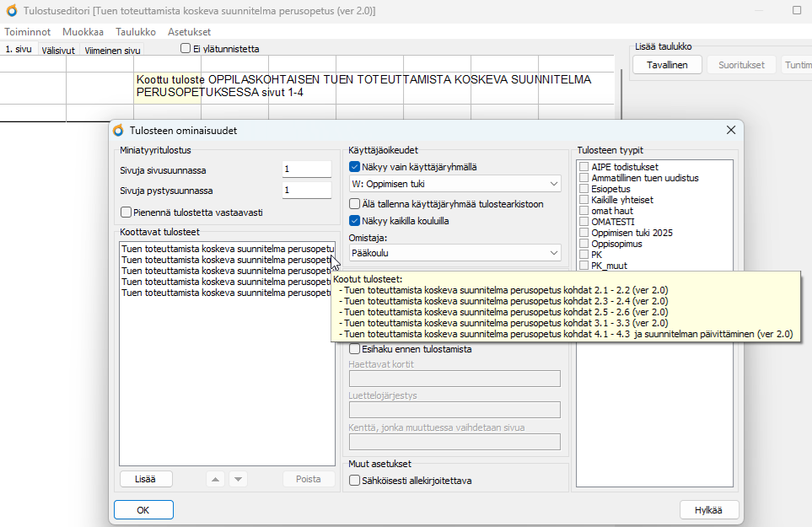
Task: Tick AIPE todistukset type
Action: (x=584, y=167)
